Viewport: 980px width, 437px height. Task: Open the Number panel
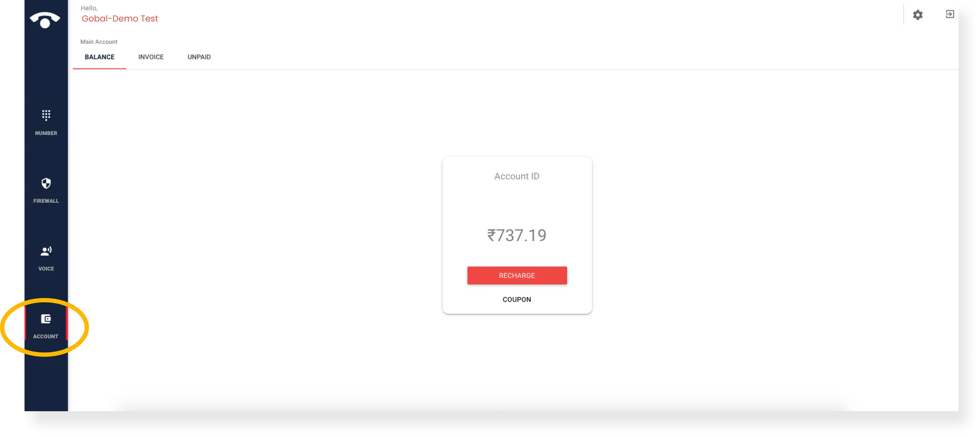click(x=46, y=122)
